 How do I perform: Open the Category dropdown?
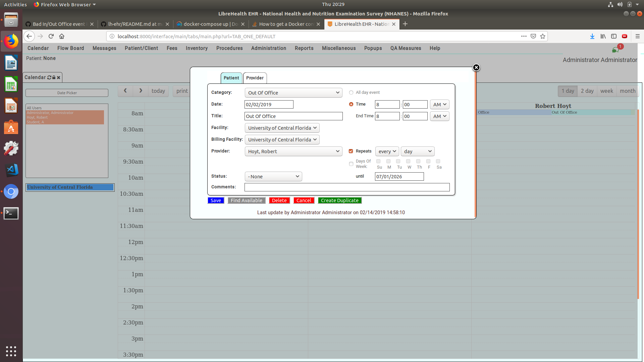pyautogui.click(x=293, y=93)
